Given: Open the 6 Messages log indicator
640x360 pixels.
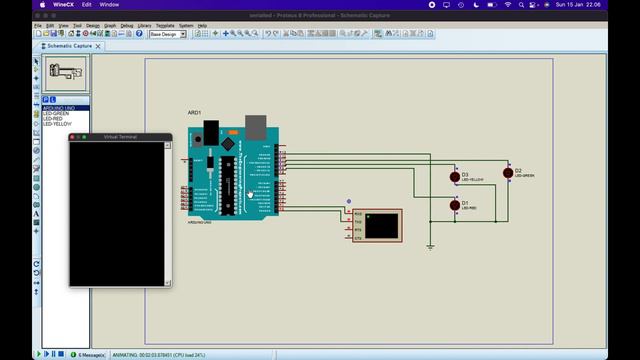Looking at the screenshot, I should point(88,355).
